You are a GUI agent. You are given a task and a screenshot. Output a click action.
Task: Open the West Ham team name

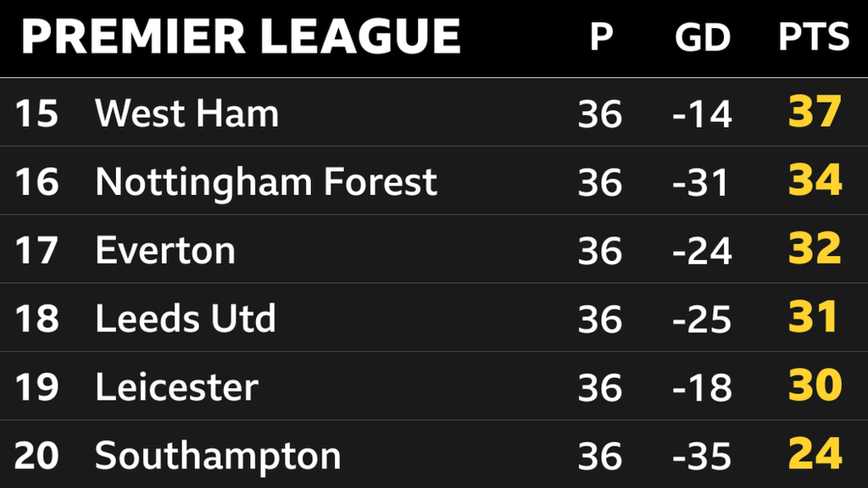click(x=186, y=114)
